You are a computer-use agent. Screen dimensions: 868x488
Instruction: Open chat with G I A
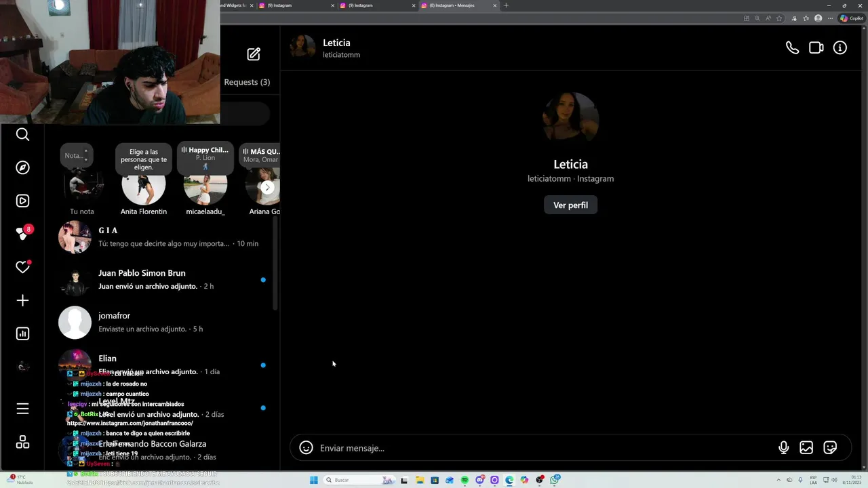[x=163, y=237]
